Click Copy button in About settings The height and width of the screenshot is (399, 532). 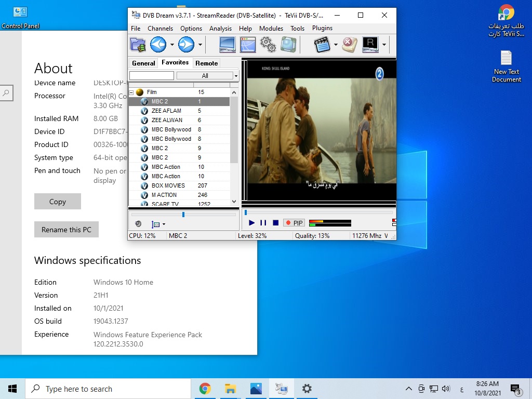point(58,202)
